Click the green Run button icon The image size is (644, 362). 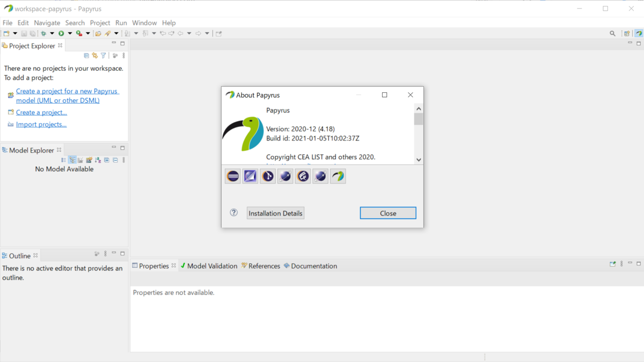click(x=61, y=33)
